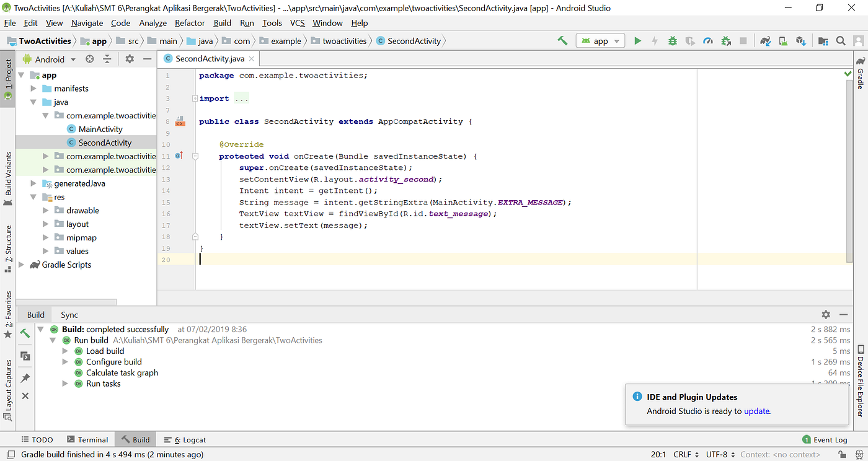The height and width of the screenshot is (461, 868).
Task: Sync project with Gradle files icon
Action: tap(766, 41)
